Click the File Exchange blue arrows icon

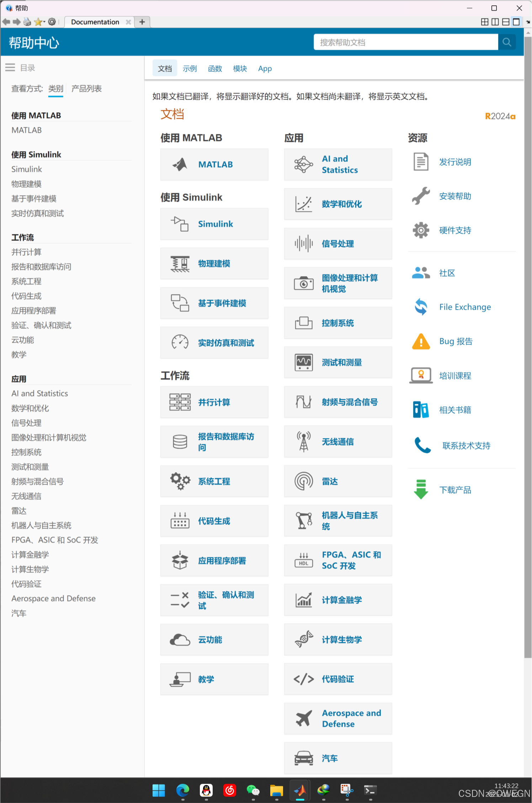click(x=421, y=307)
